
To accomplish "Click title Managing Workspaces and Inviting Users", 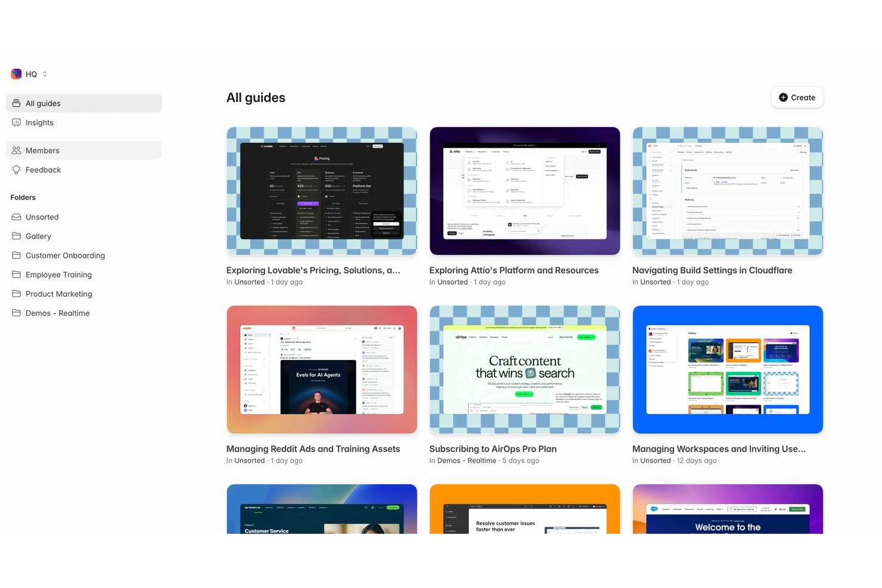I will [x=719, y=449].
